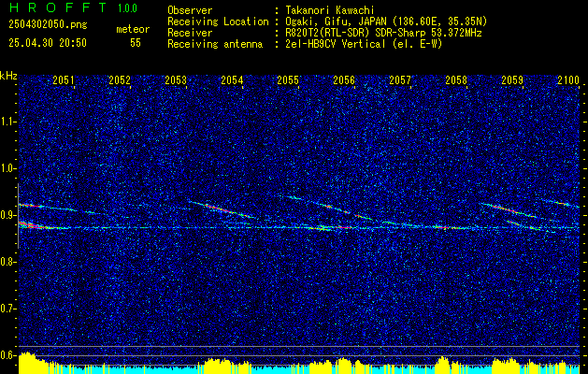
Task: Click the 0.7 kHz axis label
Action: click(8, 309)
